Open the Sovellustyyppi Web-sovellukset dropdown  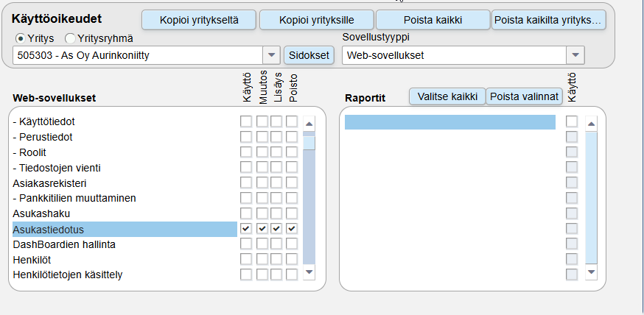point(463,55)
